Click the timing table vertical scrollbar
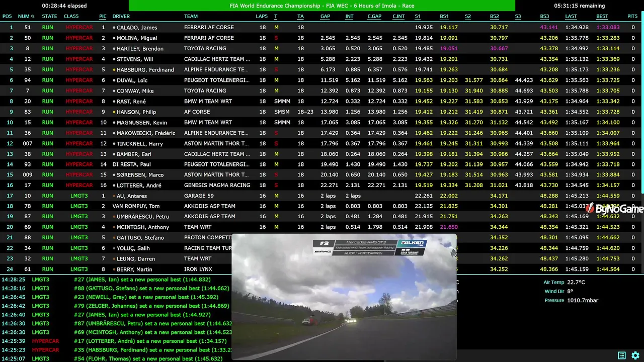The image size is (644, 362). click(642, 103)
